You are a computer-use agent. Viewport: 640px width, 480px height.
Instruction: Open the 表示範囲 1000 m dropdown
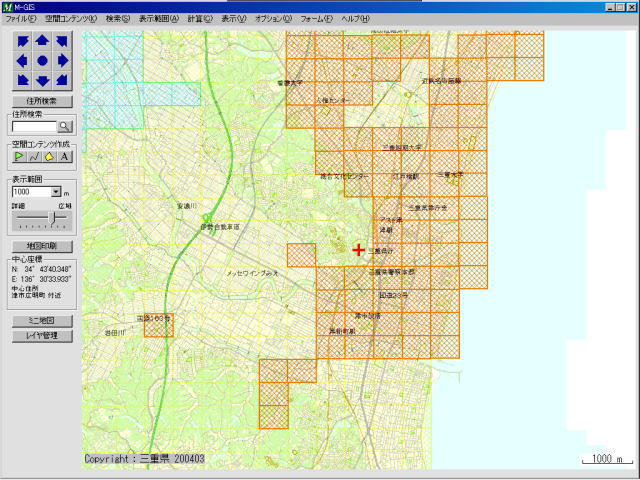point(56,191)
